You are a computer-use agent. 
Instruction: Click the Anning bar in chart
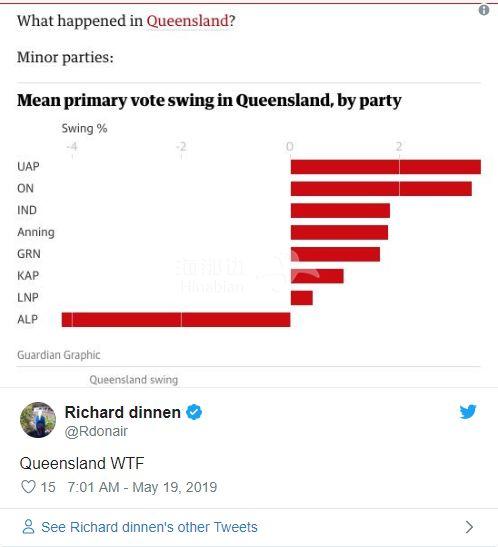[x=339, y=232]
